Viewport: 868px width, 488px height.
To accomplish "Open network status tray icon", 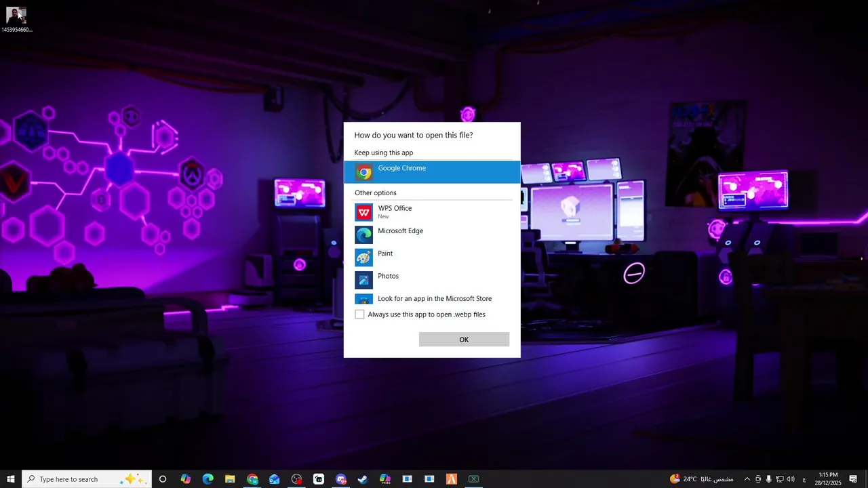I will [780, 479].
